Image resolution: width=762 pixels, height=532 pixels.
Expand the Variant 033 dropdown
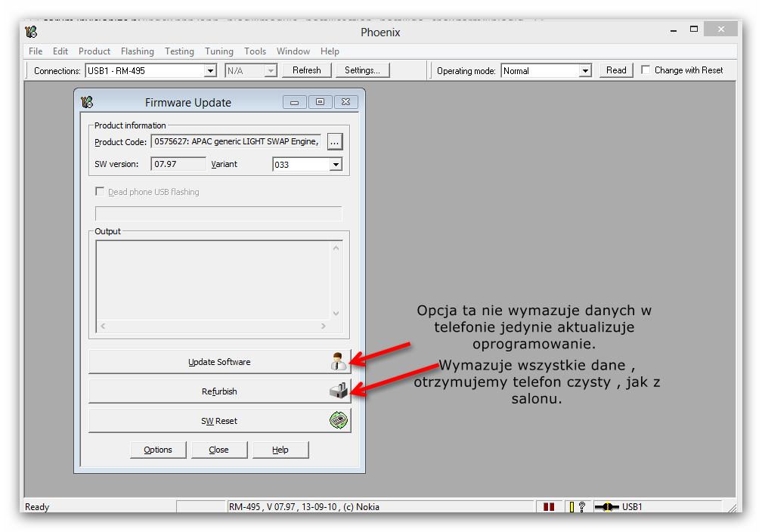(x=336, y=165)
